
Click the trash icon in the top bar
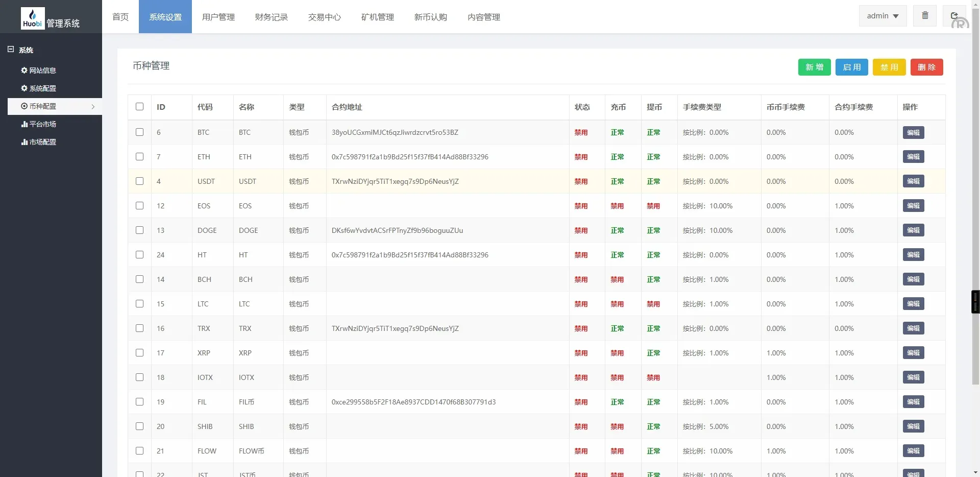click(x=924, y=15)
